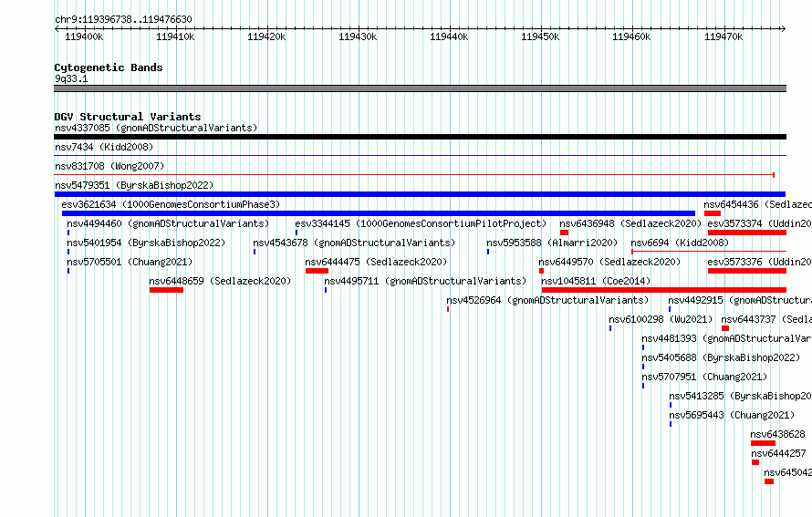Click the ruler's right arrow end
This screenshot has height=517, width=812.
[783, 28]
